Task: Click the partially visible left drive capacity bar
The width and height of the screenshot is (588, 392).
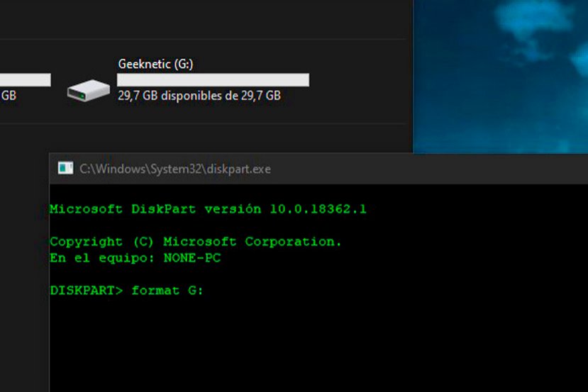Action: pos(25,80)
